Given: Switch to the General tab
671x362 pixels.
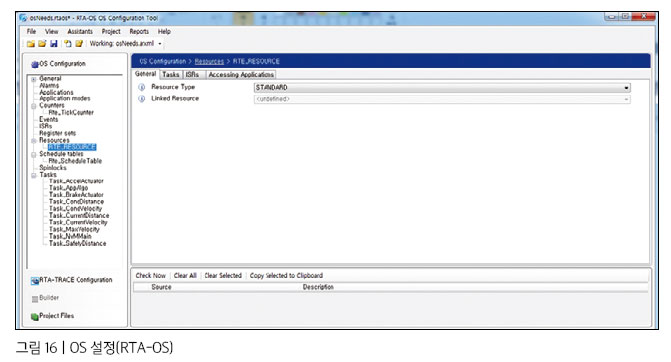Looking at the screenshot, I should pos(145,74).
